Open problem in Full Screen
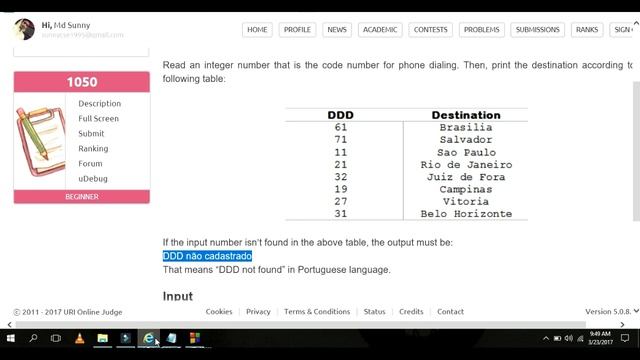This screenshot has height=360, width=640. 98,119
